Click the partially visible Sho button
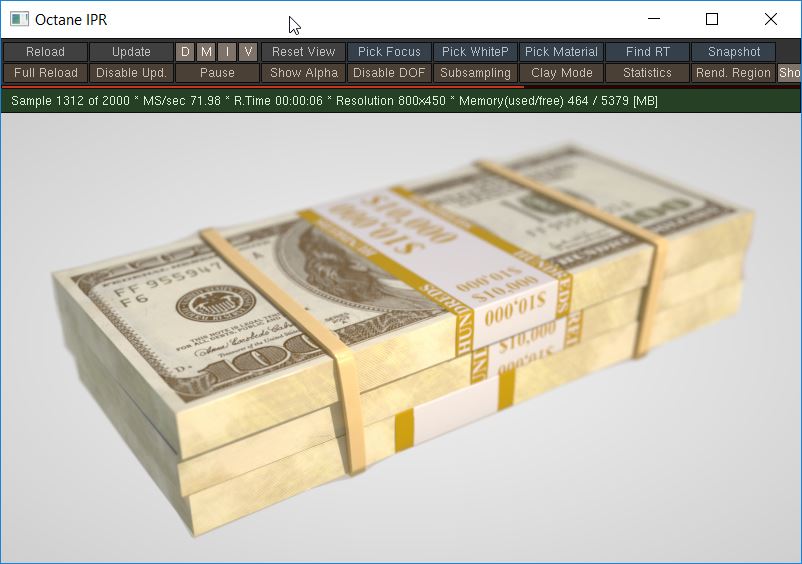The image size is (802, 564). pos(789,73)
